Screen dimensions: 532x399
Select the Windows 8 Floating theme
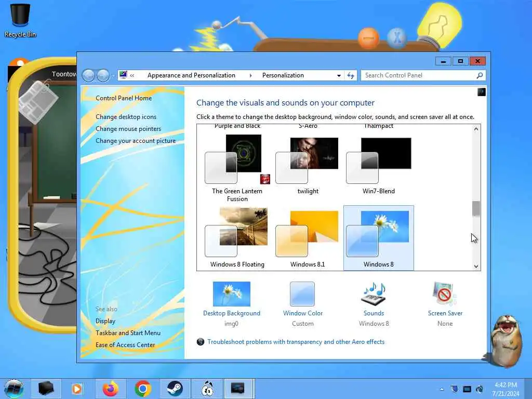click(237, 237)
